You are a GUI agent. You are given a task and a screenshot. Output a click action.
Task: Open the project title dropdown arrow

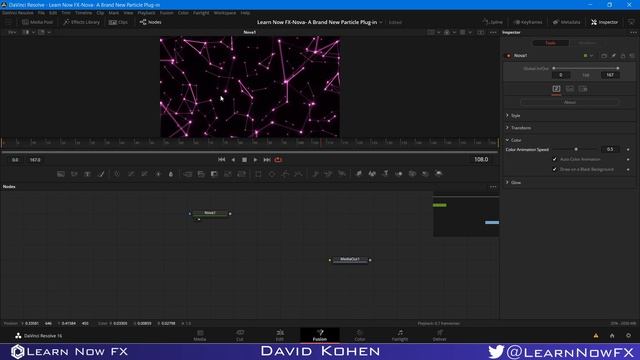[x=381, y=22]
